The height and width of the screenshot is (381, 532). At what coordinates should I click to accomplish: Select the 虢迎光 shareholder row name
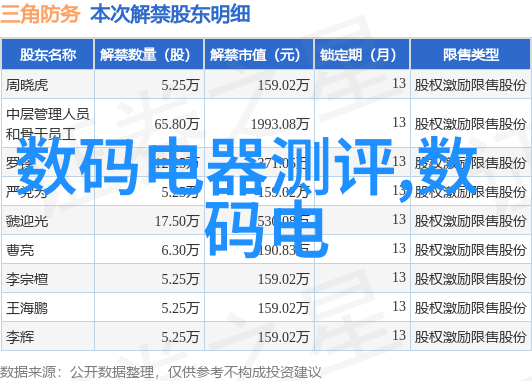tap(27, 221)
